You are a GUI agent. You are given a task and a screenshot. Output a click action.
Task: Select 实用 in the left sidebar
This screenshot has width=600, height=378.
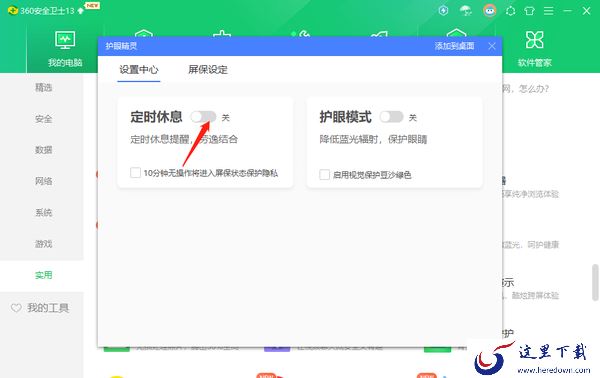(x=43, y=275)
